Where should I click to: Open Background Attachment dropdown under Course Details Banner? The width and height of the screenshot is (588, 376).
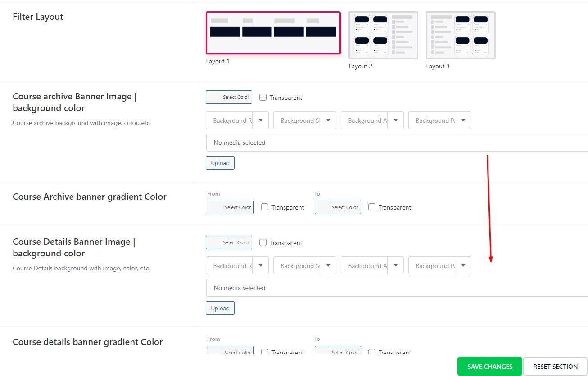click(x=372, y=266)
